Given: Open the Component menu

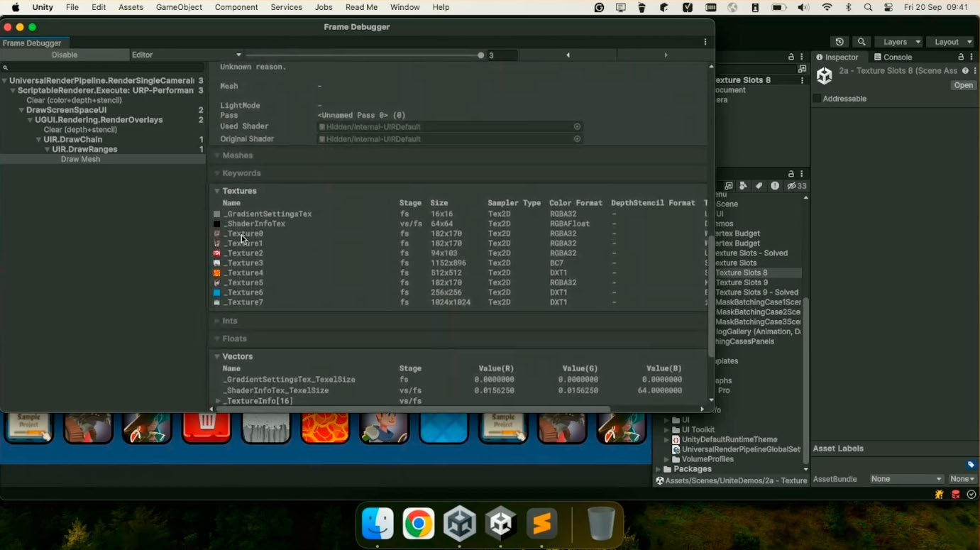Looking at the screenshot, I should click(x=236, y=7).
